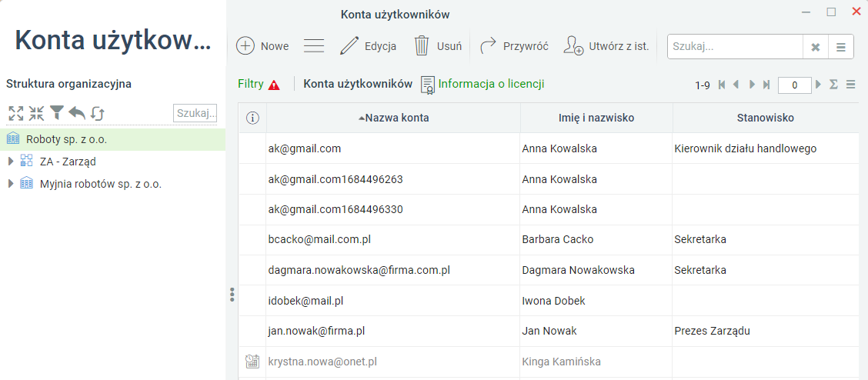This screenshot has width=868, height=380.
Task: Select the Konta użytkowników tab label
Action: pos(358,84)
